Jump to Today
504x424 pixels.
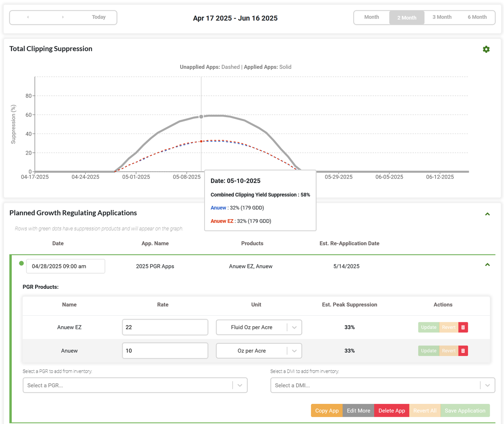tap(99, 17)
